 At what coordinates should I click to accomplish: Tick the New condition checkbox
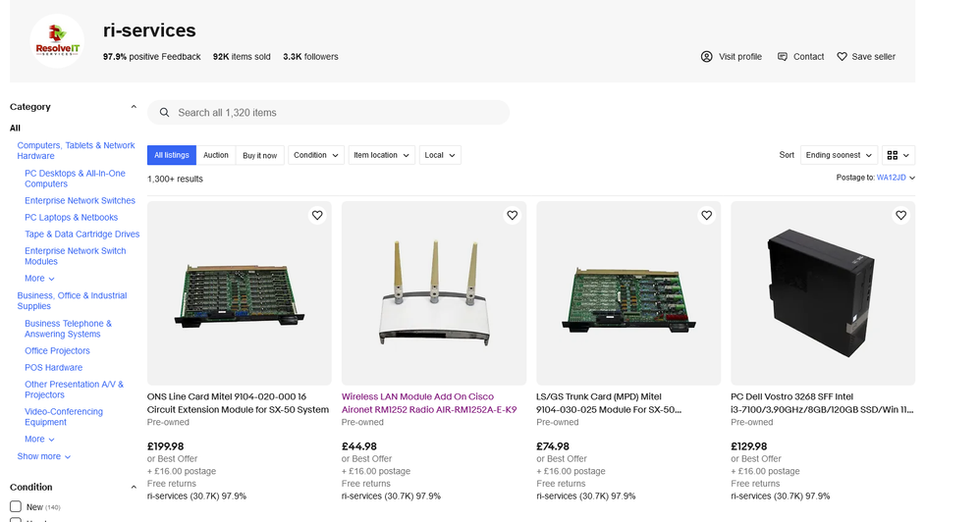coord(15,506)
